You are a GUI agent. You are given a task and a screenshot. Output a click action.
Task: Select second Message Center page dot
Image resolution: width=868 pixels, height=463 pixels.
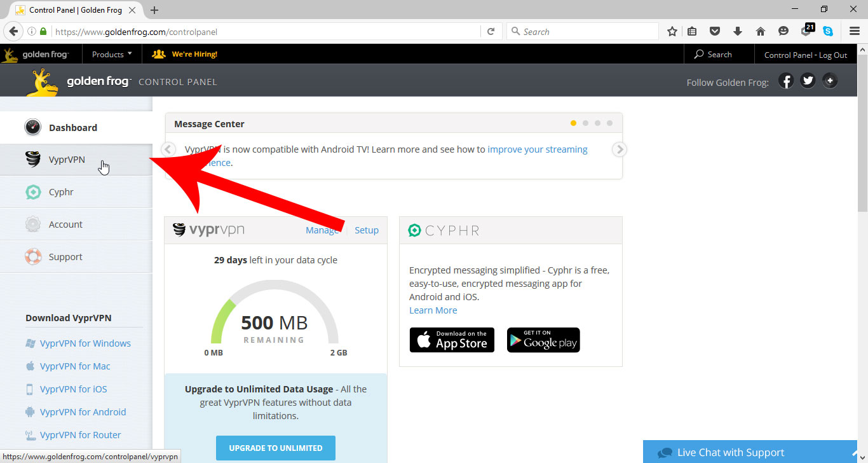point(585,123)
